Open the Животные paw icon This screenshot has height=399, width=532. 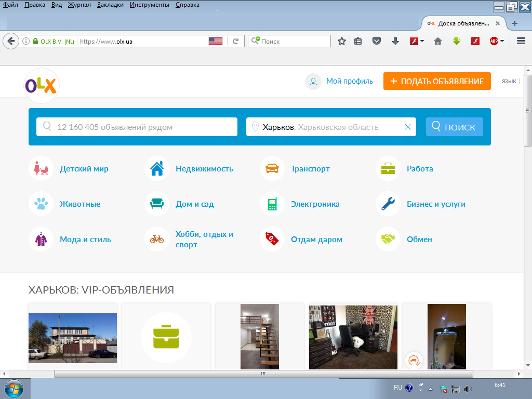coord(41,204)
